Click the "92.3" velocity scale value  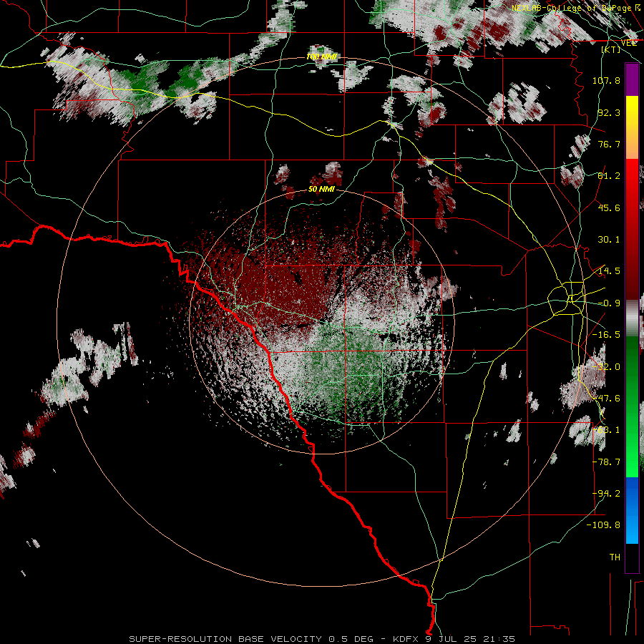point(609,112)
